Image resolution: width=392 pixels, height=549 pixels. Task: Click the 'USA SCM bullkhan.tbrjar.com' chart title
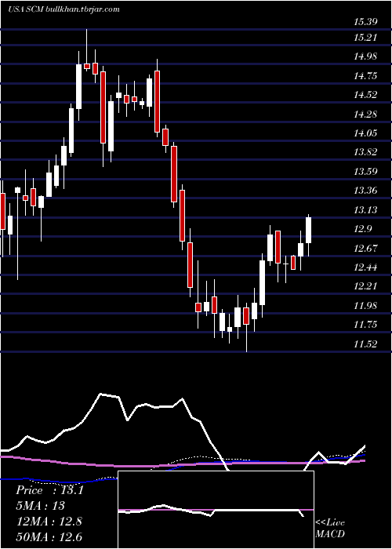click(x=64, y=9)
